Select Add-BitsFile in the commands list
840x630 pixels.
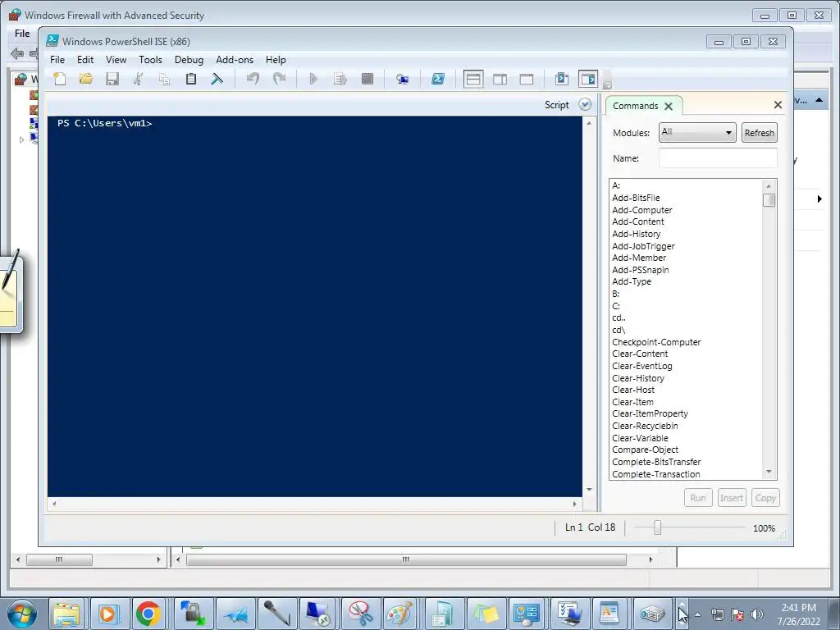tap(636, 198)
